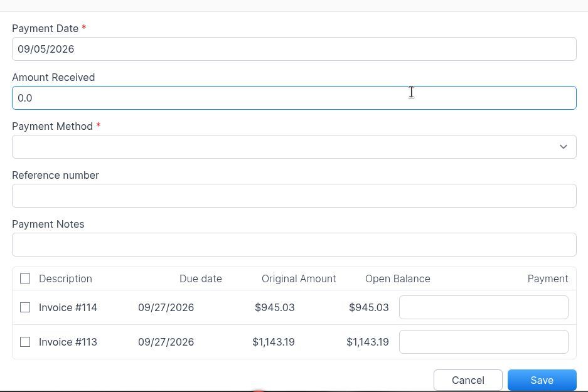Click Invoice #114 due date 09/27/2026

pos(166,307)
